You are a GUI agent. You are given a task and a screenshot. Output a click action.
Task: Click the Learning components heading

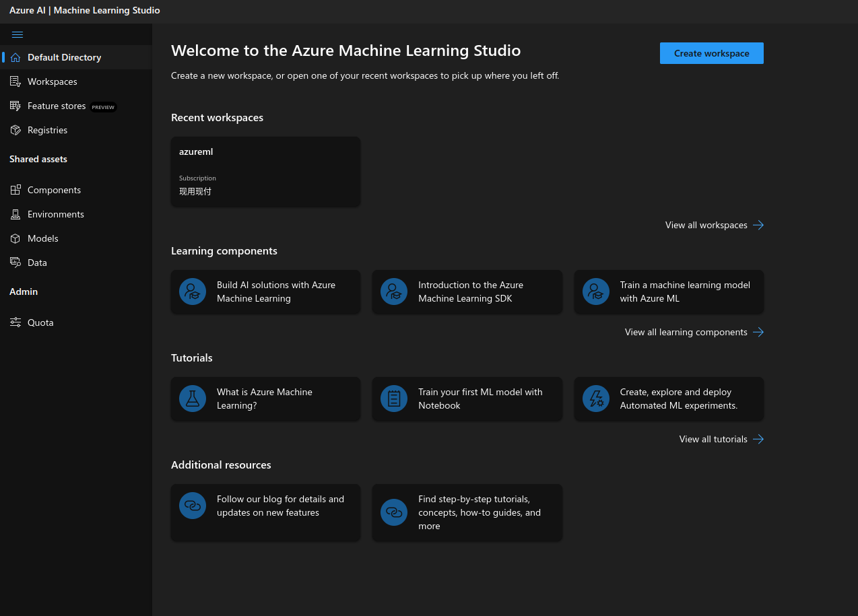coord(224,250)
